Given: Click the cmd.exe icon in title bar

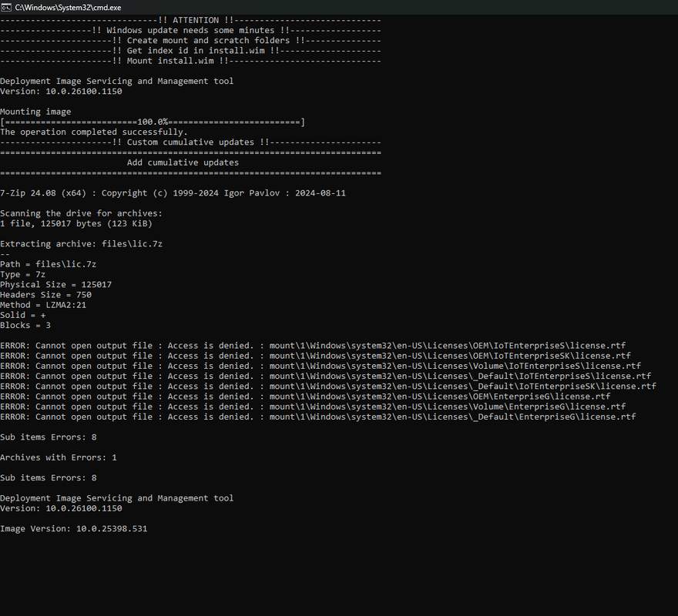Looking at the screenshot, I should point(6,8).
